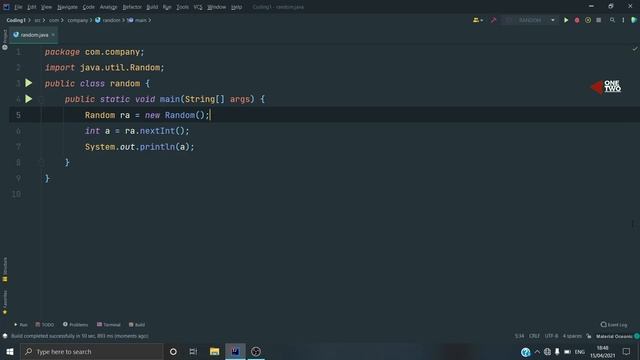Open the three-dot IDE settings menu in toolbar

coord(623,20)
